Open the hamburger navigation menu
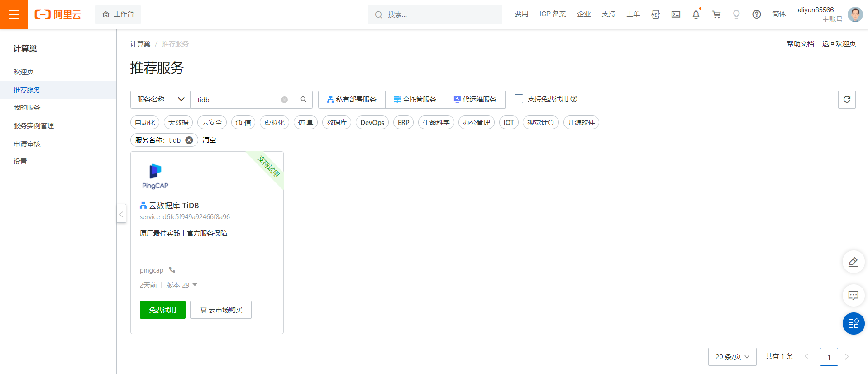This screenshot has height=374, width=868. click(x=14, y=14)
